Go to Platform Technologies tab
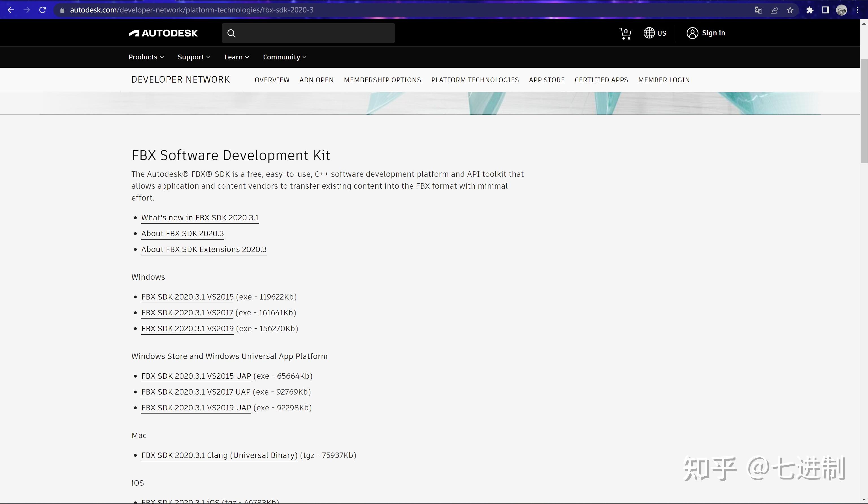 (475, 80)
